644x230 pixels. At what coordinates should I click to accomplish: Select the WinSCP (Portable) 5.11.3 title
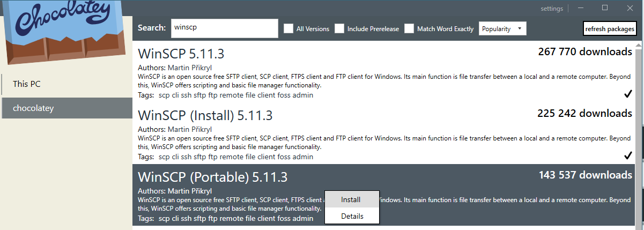click(x=213, y=177)
